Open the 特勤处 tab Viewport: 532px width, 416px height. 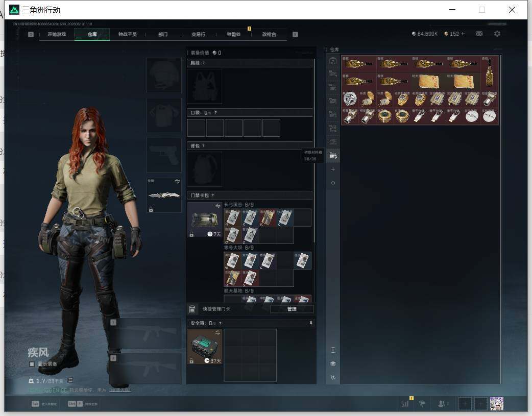click(234, 34)
